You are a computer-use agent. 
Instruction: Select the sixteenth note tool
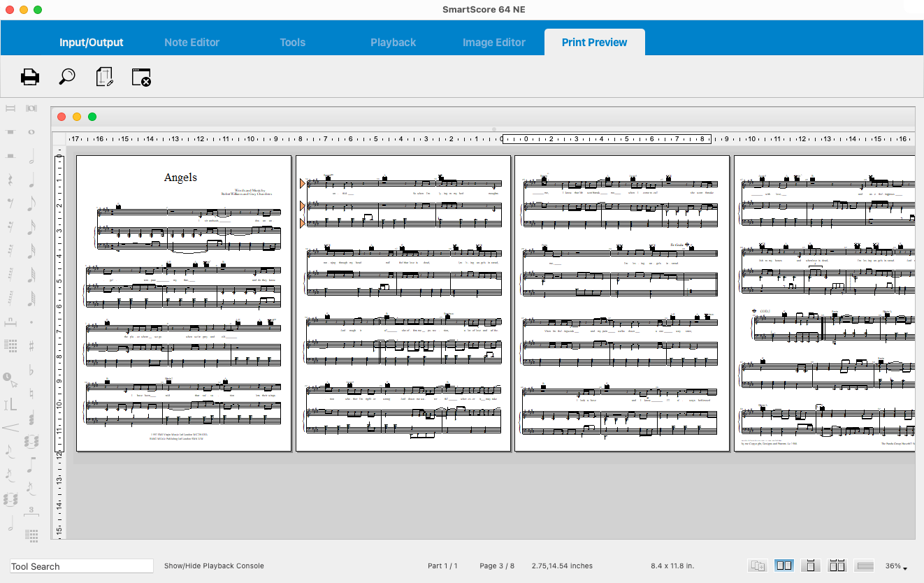point(31,227)
